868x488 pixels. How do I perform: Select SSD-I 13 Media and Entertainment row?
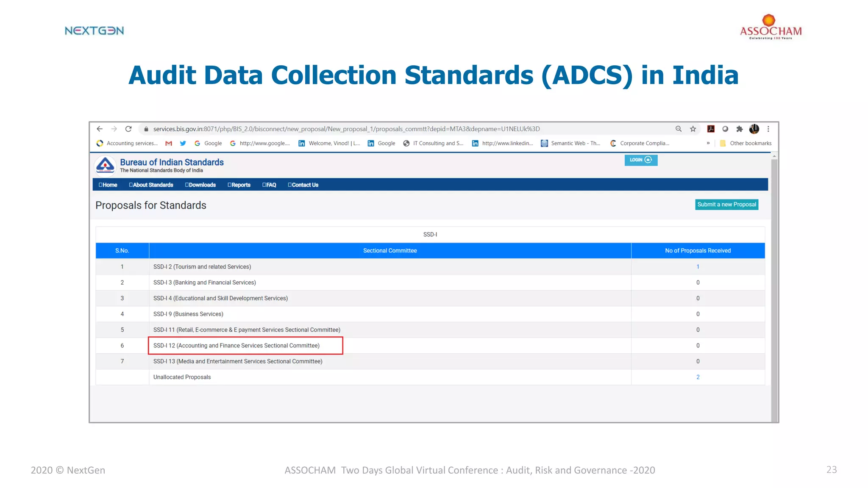coord(238,361)
